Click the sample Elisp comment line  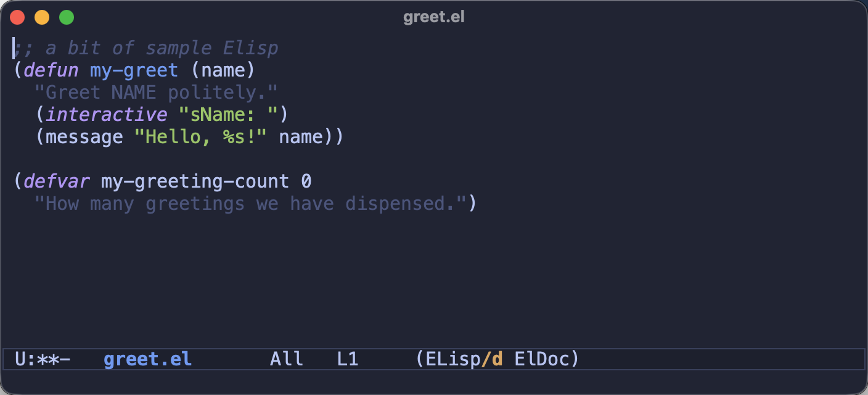click(x=146, y=48)
